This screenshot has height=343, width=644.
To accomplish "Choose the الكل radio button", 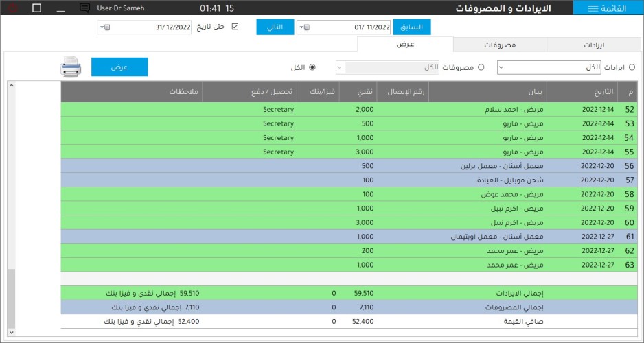I will click(x=312, y=67).
